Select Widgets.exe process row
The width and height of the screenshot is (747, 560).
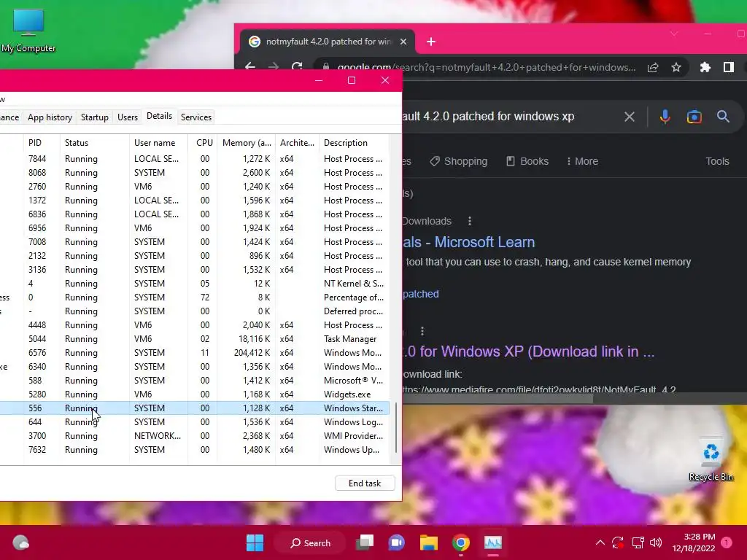coord(194,394)
